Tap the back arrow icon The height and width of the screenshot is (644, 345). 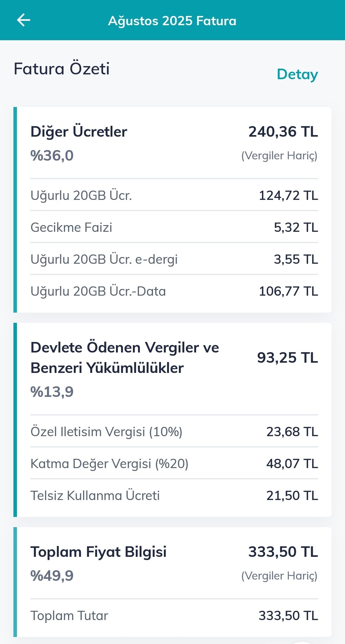[x=24, y=20]
